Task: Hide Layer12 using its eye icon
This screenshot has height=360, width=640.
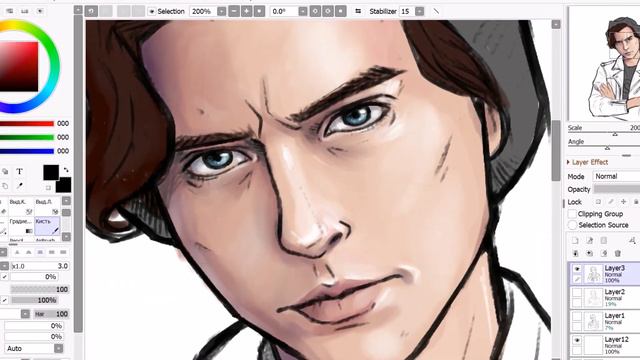Action: pos(577,340)
